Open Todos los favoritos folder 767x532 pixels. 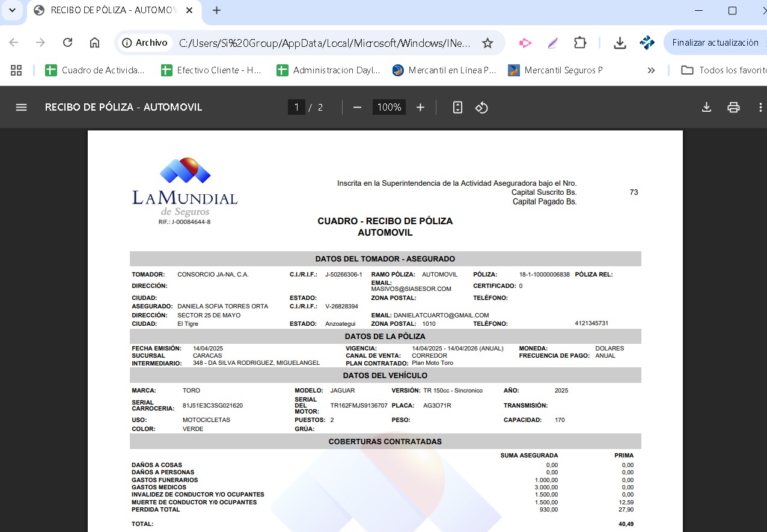pos(724,70)
